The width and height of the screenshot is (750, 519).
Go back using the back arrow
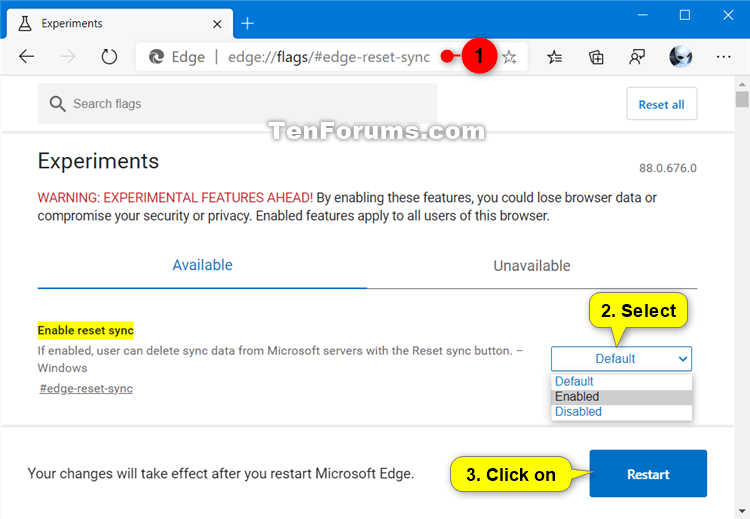26,57
